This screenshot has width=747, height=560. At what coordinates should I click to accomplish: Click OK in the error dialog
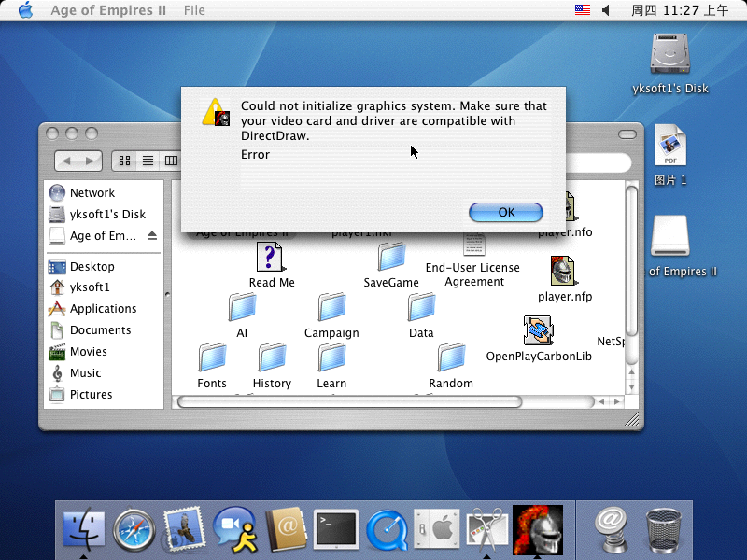[506, 213]
